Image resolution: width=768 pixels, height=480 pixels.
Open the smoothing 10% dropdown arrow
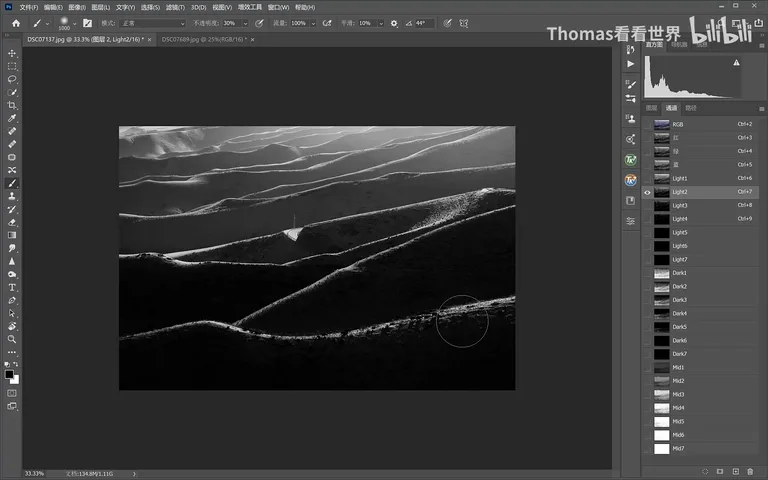[x=381, y=23]
